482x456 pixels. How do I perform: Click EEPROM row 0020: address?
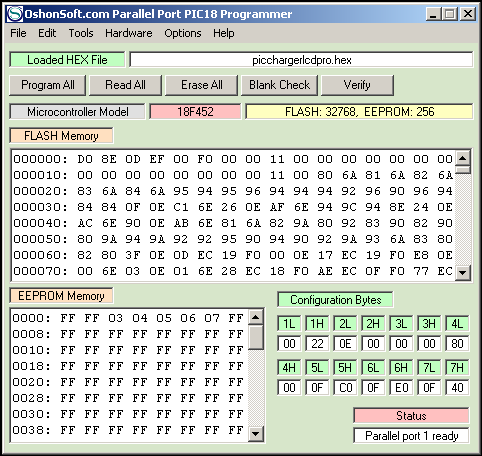click(31, 382)
